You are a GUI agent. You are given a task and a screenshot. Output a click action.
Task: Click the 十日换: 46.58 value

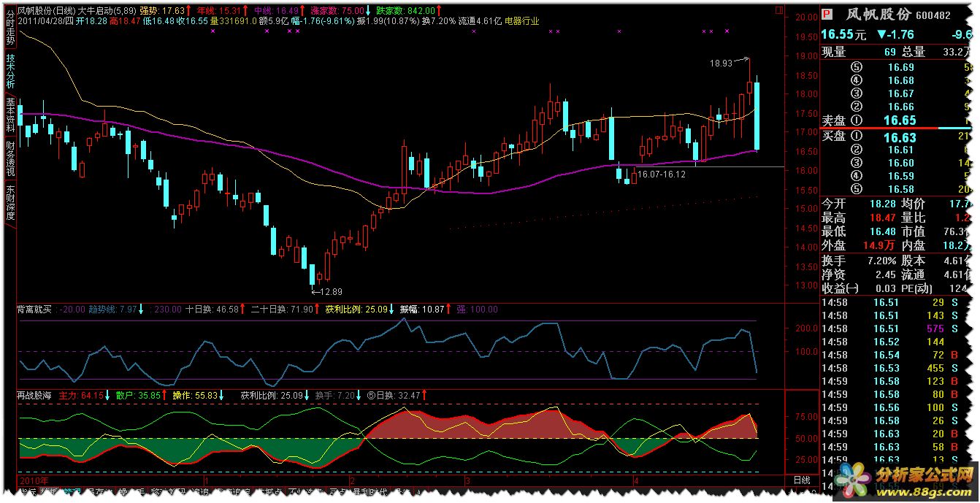point(213,310)
